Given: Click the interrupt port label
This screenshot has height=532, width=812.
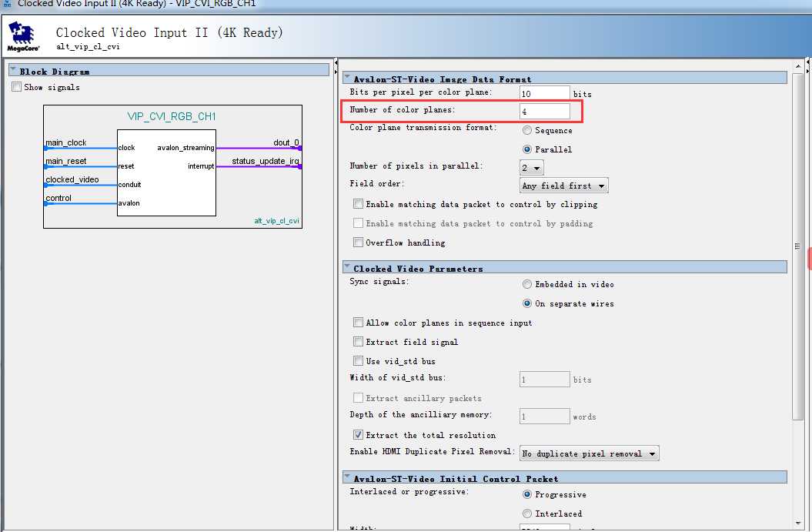Looking at the screenshot, I should [201, 166].
